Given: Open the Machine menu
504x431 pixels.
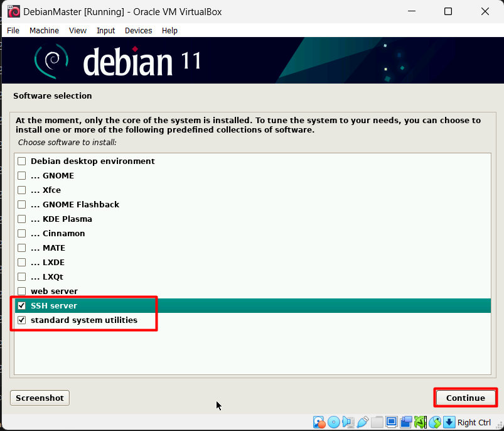Looking at the screenshot, I should 44,31.
